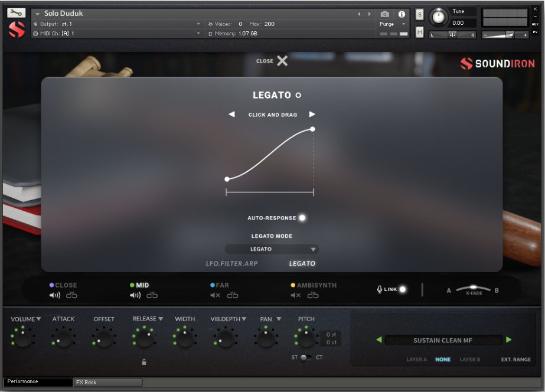Click the instrument info icon next to camera
Image resolution: width=545 pixels, height=392 pixels.
(x=402, y=15)
